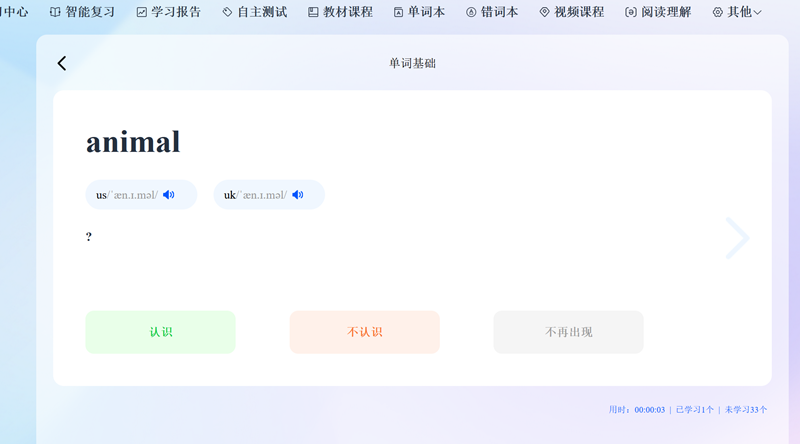Click the word 'animal'

tap(133, 142)
